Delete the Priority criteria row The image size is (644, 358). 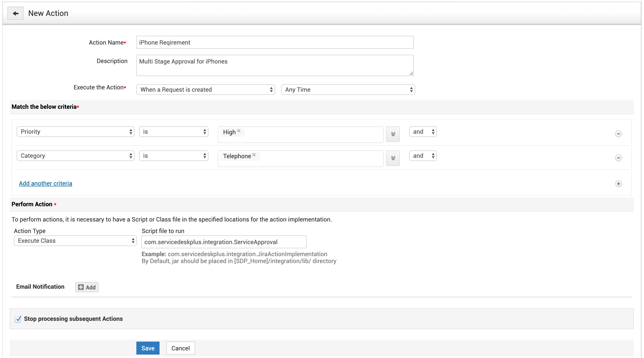(618, 134)
